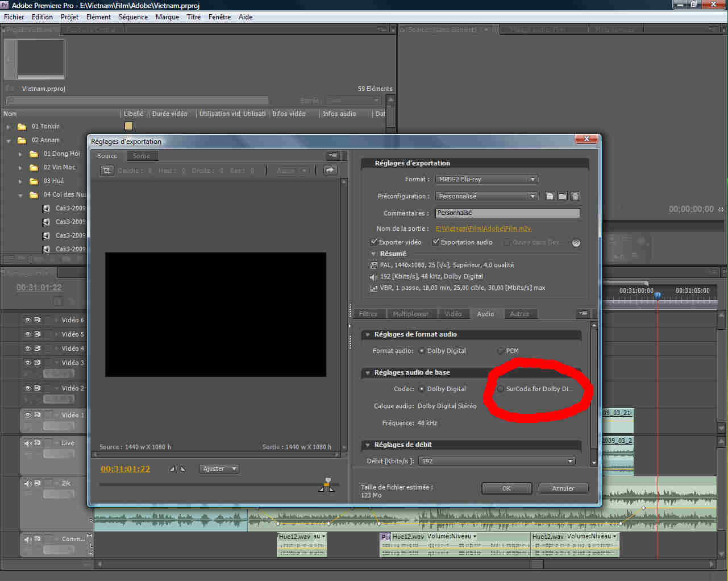Delete the preset with the trash icon
The height and width of the screenshot is (581, 728).
[575, 196]
